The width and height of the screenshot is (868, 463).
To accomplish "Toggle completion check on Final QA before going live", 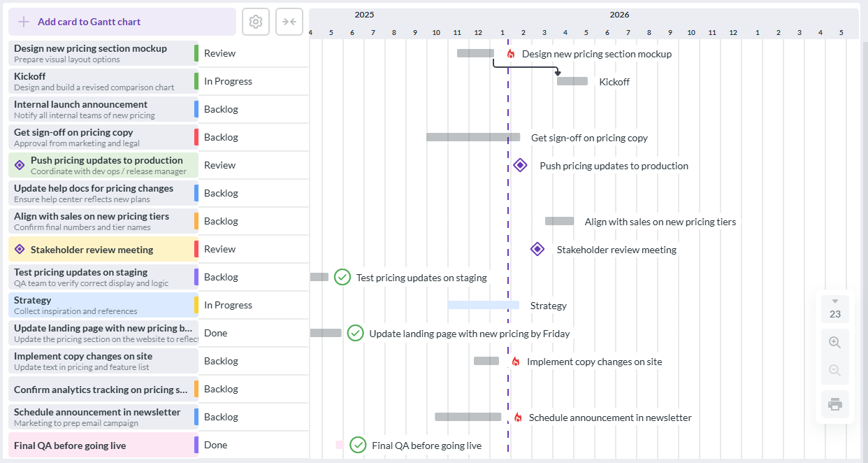I will click(x=358, y=445).
